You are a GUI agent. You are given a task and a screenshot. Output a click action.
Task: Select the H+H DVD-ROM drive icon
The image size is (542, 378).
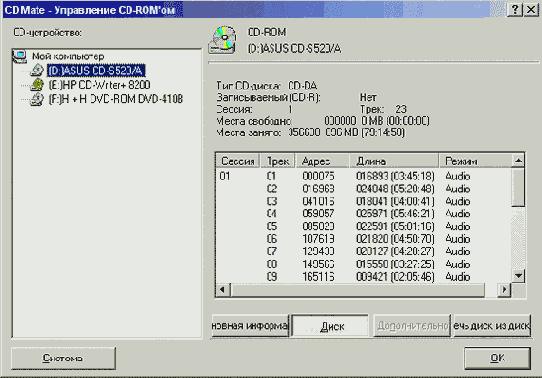pyautogui.click(x=37, y=99)
